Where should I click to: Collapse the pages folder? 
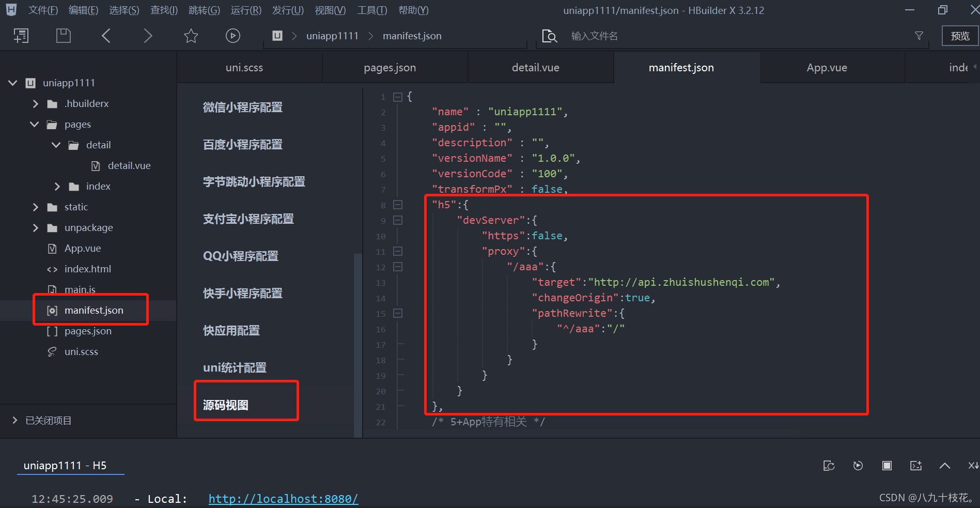pos(35,124)
